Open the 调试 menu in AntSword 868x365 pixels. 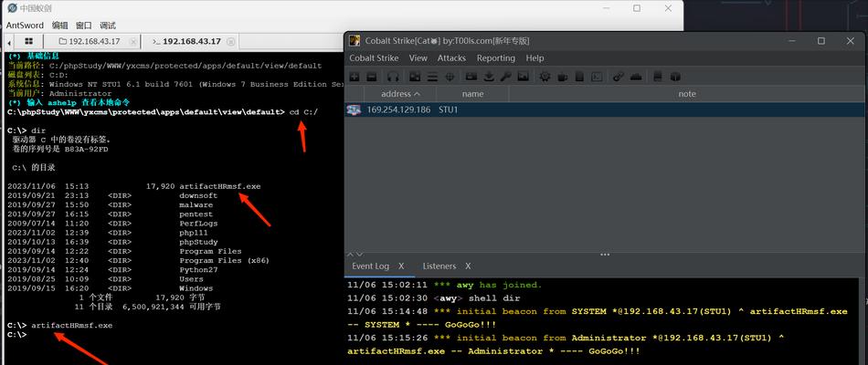[108, 26]
